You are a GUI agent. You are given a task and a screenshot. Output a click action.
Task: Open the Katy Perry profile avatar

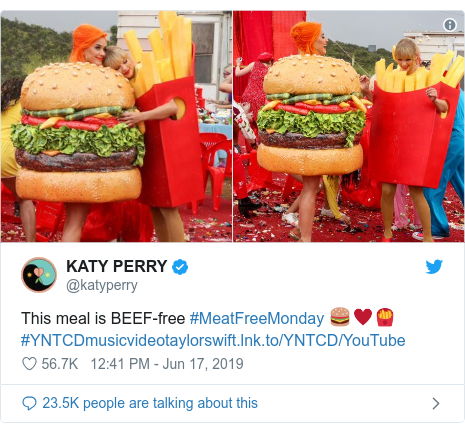pyautogui.click(x=39, y=275)
